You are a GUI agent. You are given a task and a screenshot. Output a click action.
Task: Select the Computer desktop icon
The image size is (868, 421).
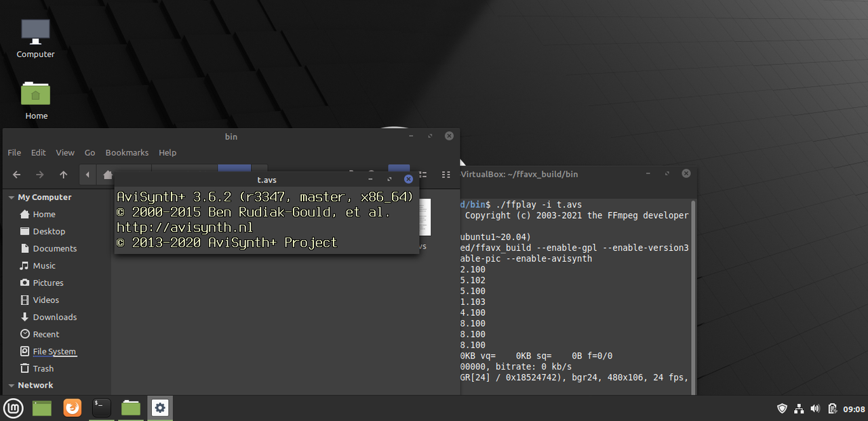pos(36,39)
